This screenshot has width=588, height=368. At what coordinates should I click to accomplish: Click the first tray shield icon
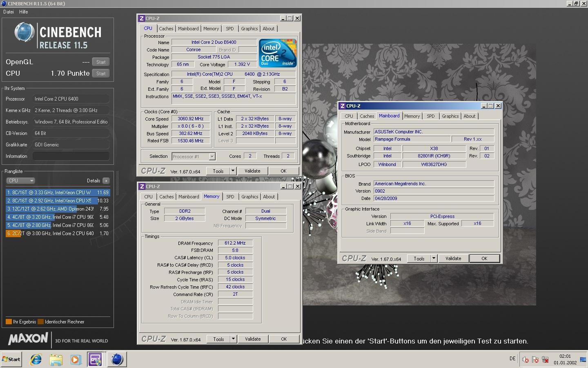point(526,359)
